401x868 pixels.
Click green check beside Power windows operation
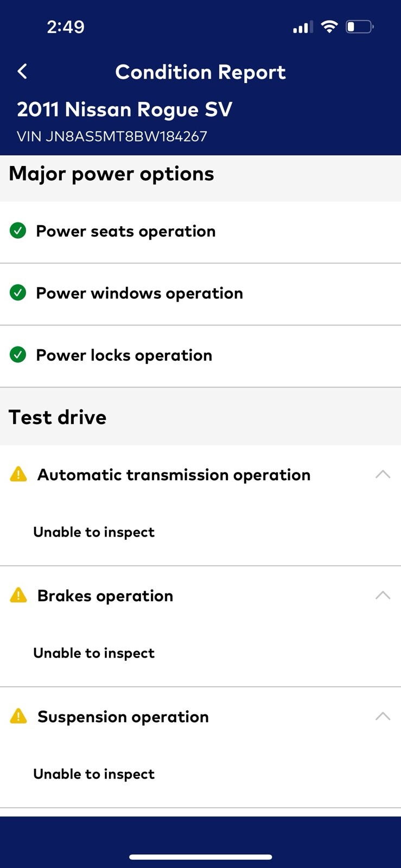pos(18,293)
